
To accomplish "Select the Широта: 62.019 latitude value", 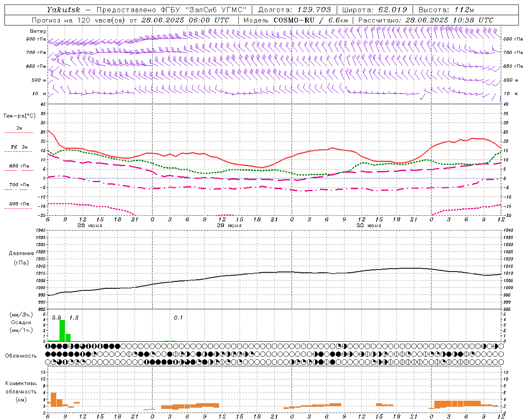I will click(x=374, y=10).
